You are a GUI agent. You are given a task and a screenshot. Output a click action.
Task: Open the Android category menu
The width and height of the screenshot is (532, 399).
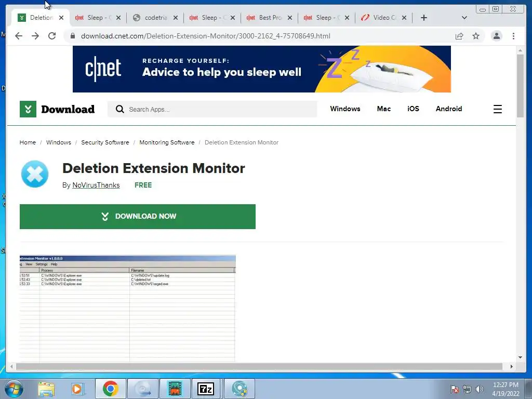coord(448,109)
